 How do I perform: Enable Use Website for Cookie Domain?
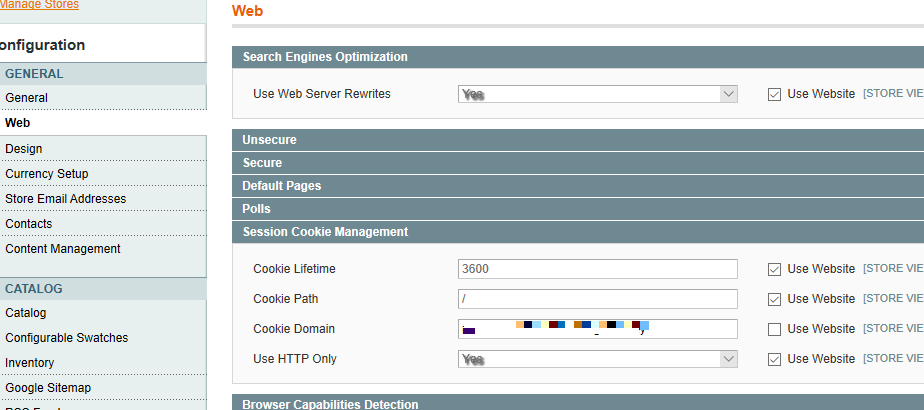point(774,329)
